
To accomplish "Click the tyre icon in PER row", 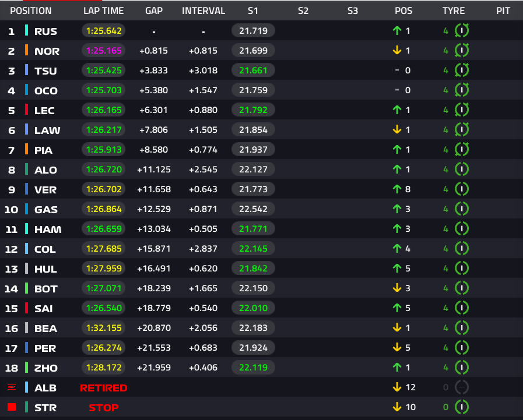I will point(462,348).
